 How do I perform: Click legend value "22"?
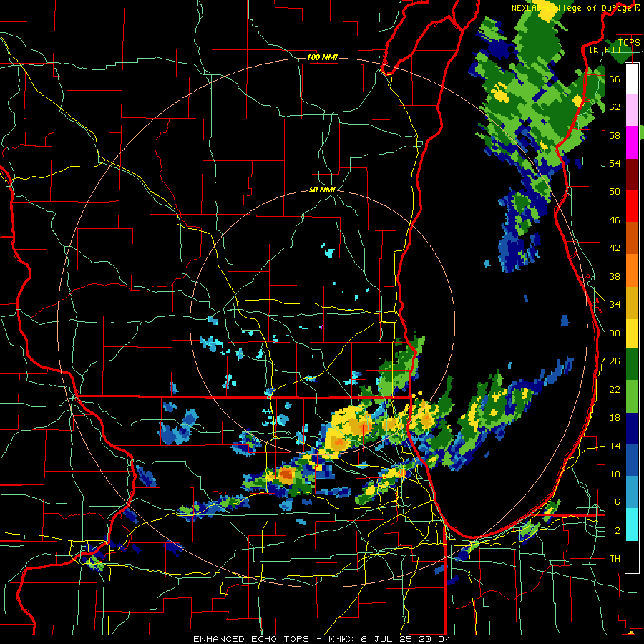615,389
